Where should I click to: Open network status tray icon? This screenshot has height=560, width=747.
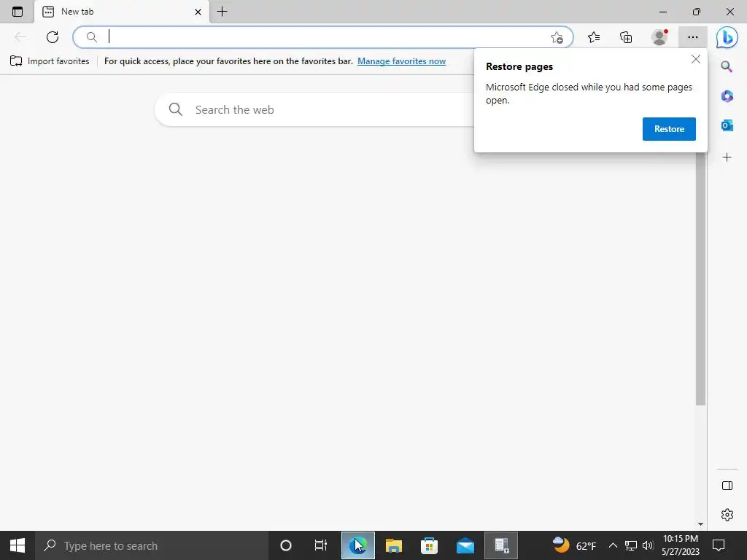pos(631,545)
